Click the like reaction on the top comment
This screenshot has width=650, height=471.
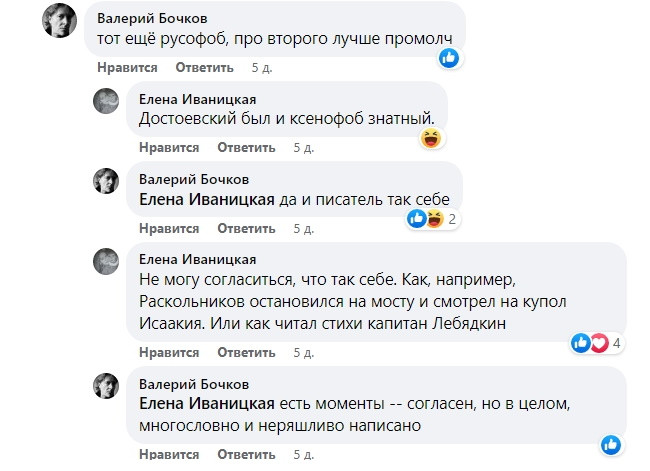[450, 58]
